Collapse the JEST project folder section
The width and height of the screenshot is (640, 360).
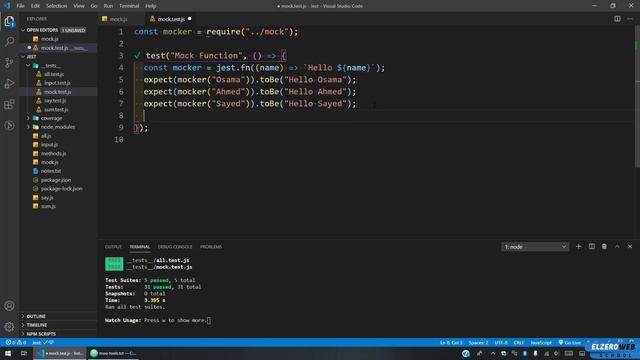pyautogui.click(x=23, y=57)
